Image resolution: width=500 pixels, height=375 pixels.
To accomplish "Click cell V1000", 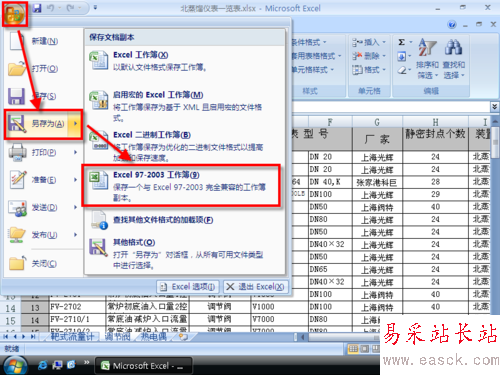I will pos(279,307).
